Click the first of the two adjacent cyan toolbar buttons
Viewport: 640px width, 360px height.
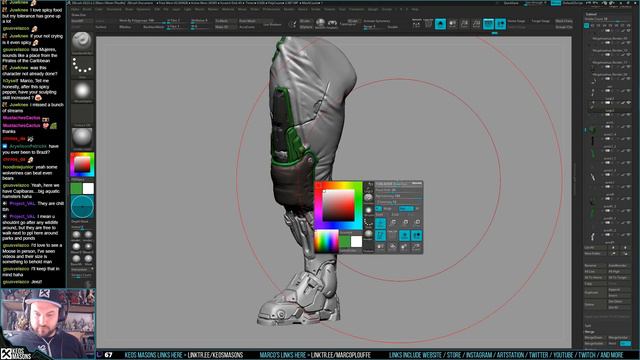(x=489, y=24)
